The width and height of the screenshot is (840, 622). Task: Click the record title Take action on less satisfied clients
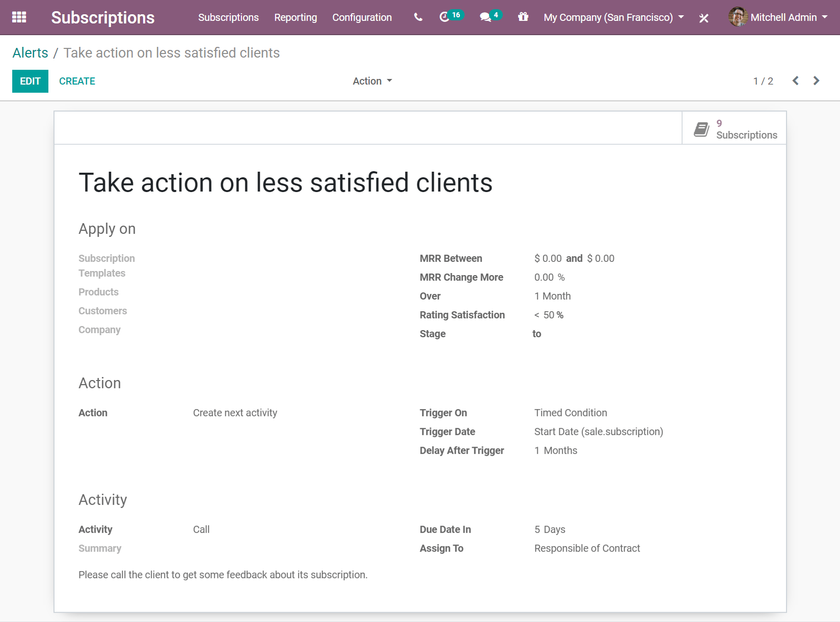pyautogui.click(x=285, y=182)
